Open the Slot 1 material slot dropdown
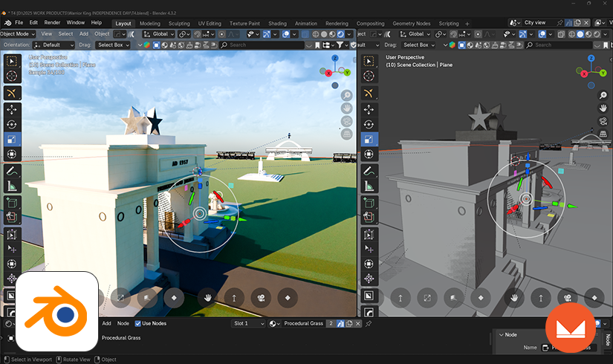Screen dimensions: 613x364 pyautogui.click(x=248, y=323)
